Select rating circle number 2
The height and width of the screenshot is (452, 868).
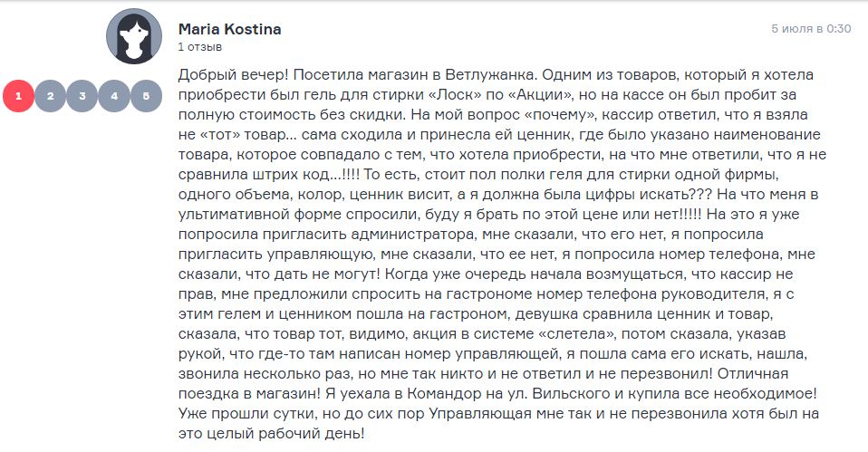click(51, 96)
